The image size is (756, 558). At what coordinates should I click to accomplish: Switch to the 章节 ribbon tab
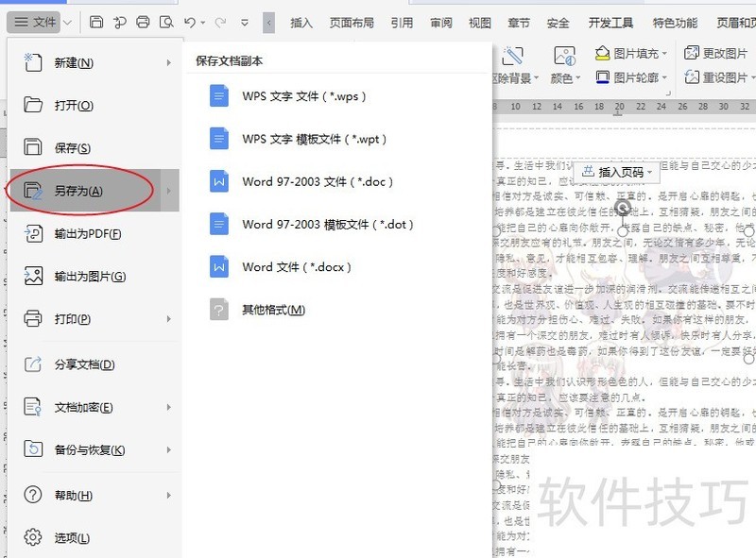click(519, 23)
